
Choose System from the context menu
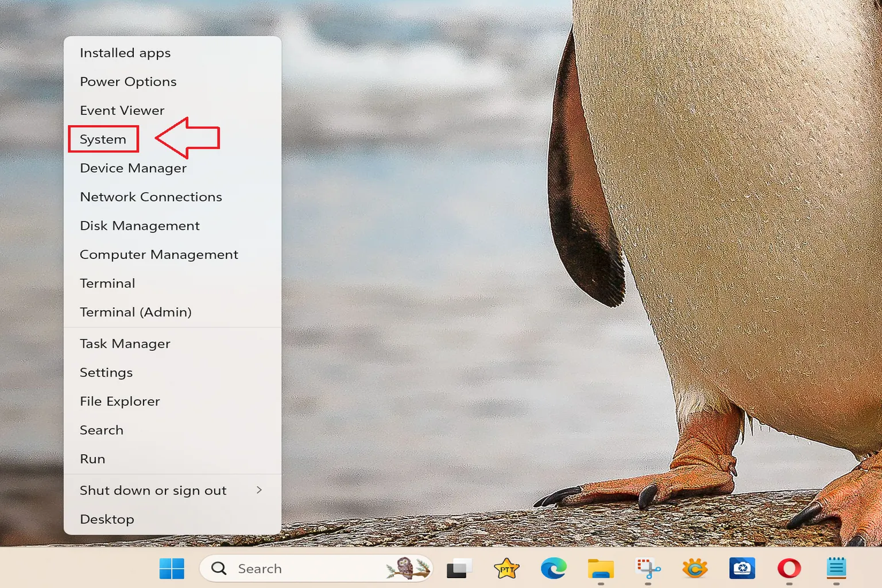click(172, 139)
